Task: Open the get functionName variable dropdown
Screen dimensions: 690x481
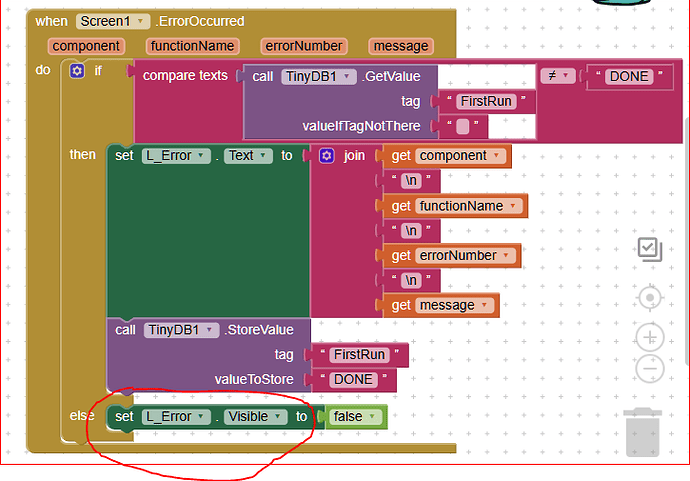Action: (x=468, y=206)
